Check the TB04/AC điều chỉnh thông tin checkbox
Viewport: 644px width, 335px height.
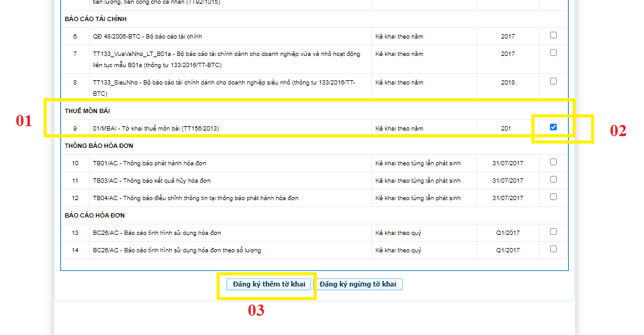pos(553,197)
